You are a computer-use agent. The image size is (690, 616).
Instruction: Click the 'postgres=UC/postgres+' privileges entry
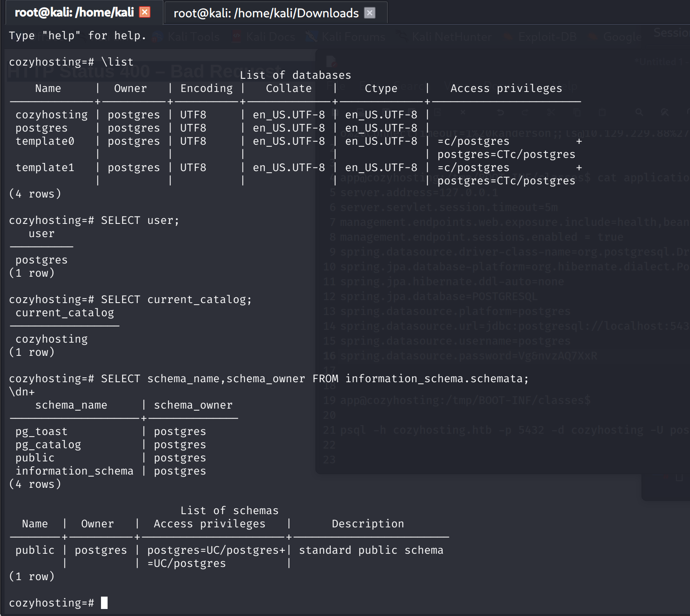(216, 550)
